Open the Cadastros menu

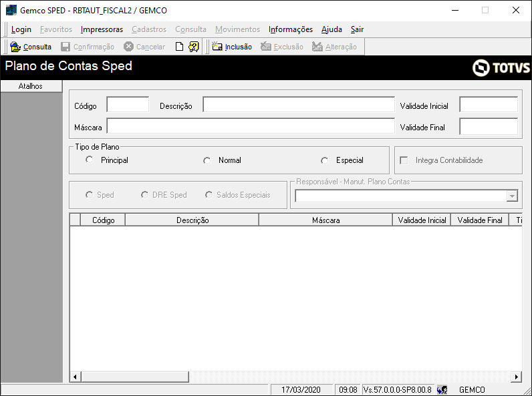coord(149,29)
